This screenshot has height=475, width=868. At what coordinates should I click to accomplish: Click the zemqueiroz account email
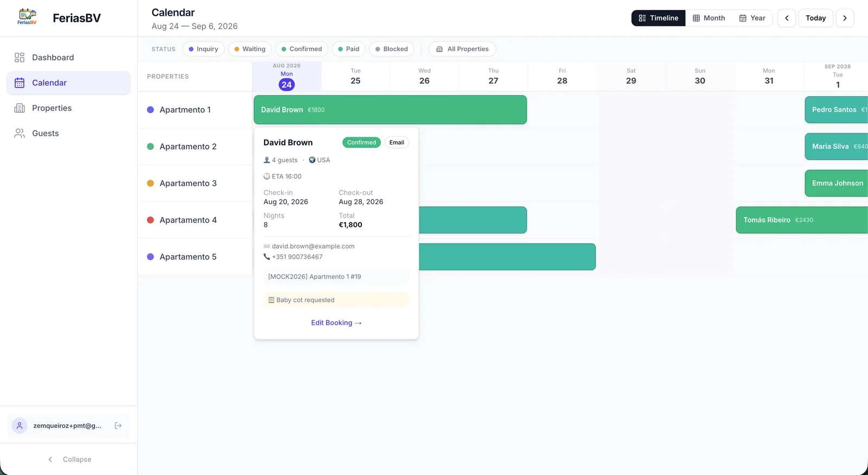(67, 426)
